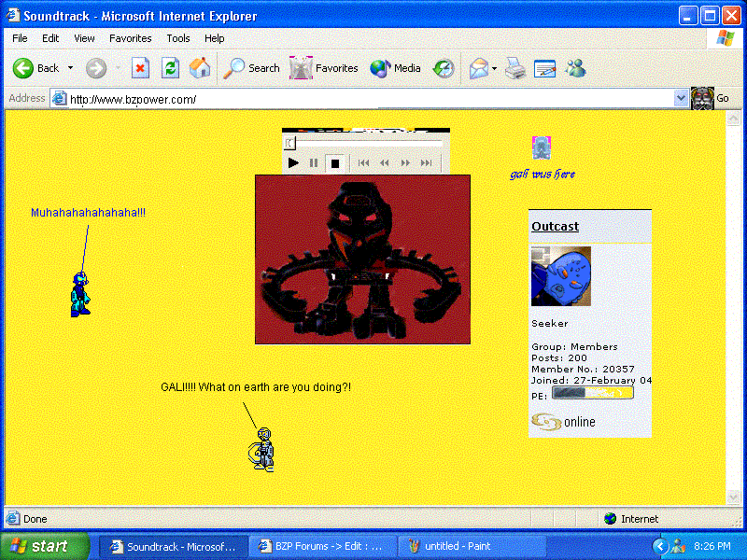Click the Outcast username link
The image size is (747, 560).
(555, 226)
